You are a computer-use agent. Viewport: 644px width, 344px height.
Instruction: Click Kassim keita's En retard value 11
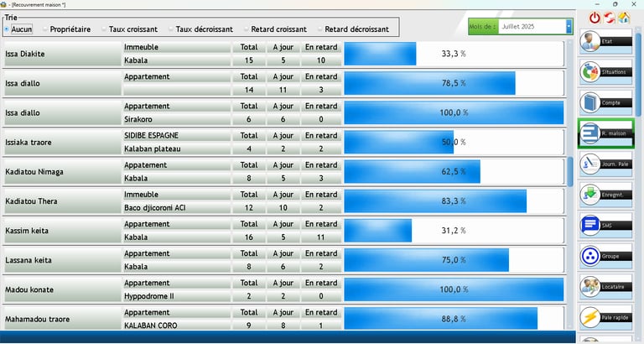[x=321, y=237]
